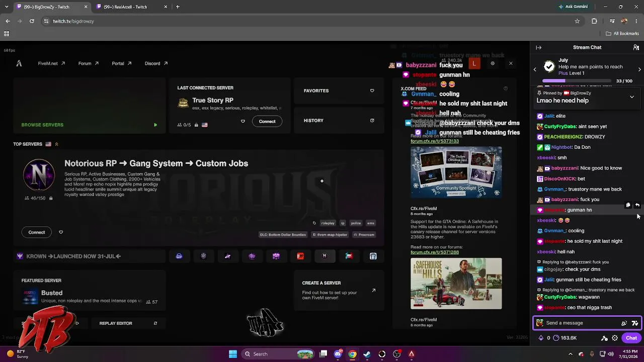Viewport: 644px width, 362px height.
Task: Go back in browser history
Action: coord(8,21)
